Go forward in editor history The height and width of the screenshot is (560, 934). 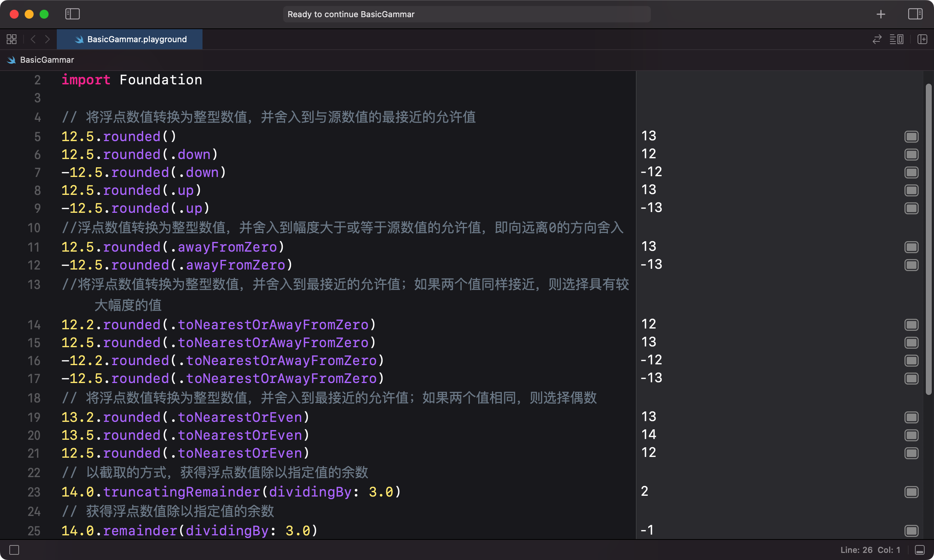click(47, 39)
